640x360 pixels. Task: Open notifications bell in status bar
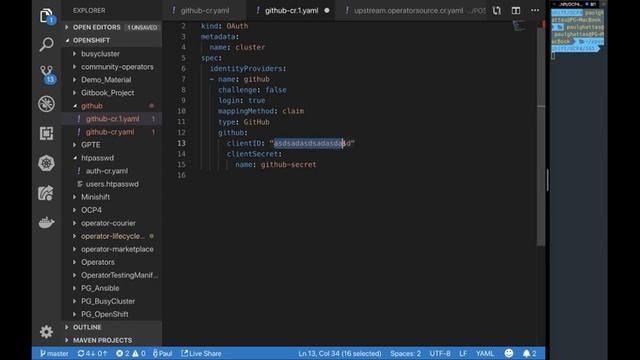pyautogui.click(x=530, y=353)
